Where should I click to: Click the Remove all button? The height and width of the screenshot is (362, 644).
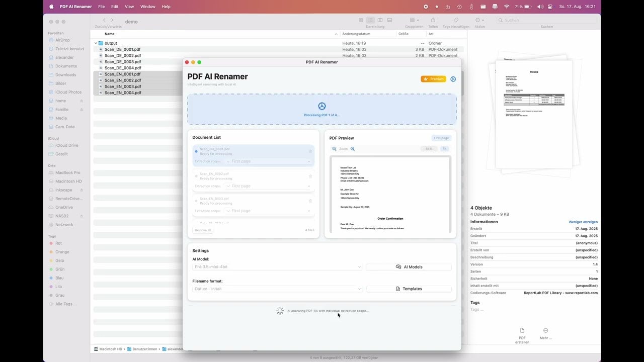[203, 230]
